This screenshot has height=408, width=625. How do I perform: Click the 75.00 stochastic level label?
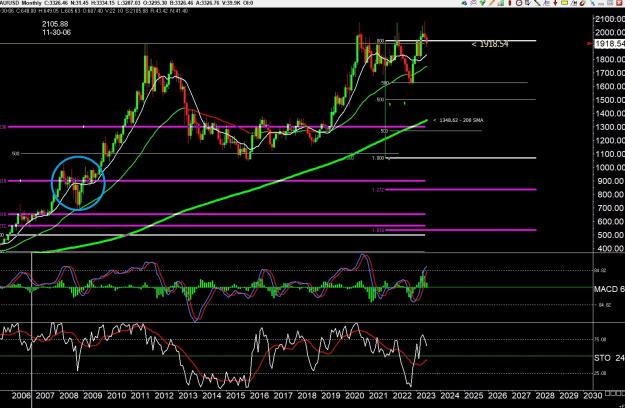point(600,339)
